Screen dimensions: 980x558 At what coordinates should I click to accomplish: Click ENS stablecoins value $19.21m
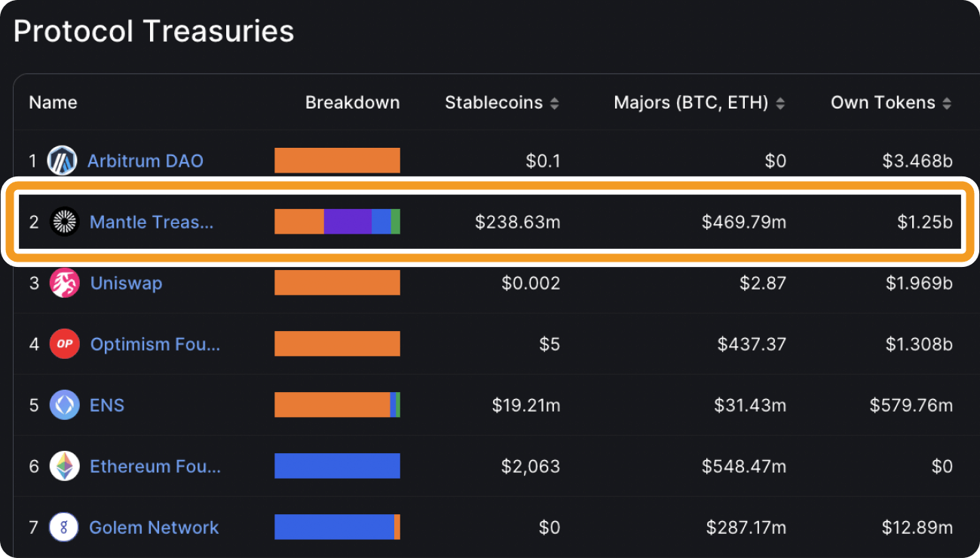(526, 405)
